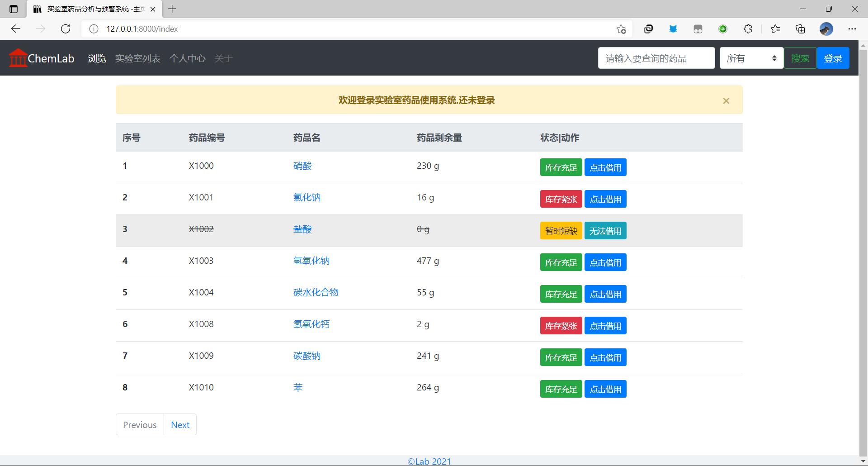This screenshot has width=868, height=466.
Task: Click 点击借用 for 苯 row
Action: coord(605,389)
